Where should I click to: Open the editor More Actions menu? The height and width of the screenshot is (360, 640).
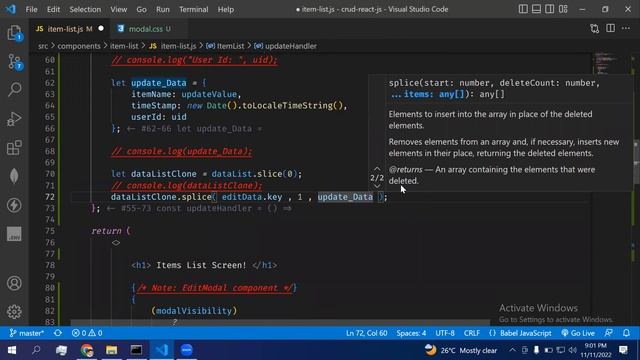(626, 29)
